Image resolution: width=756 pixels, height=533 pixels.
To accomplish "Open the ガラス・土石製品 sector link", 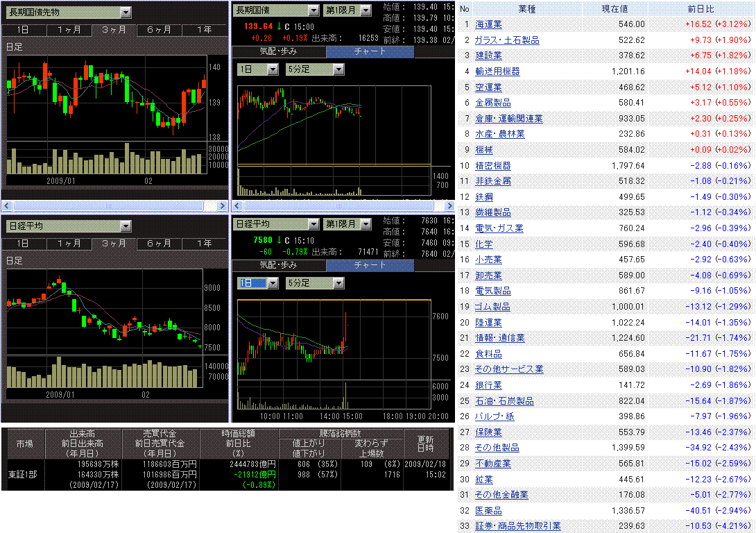I will [x=507, y=40].
